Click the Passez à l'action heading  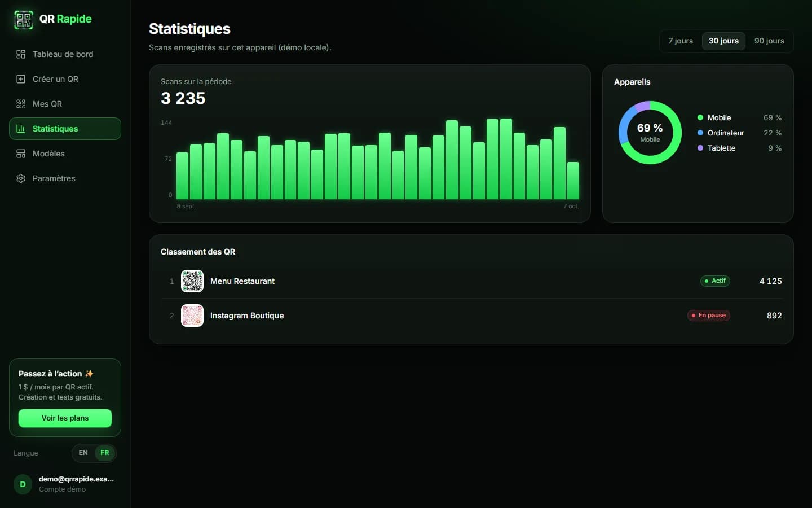pyautogui.click(x=56, y=374)
